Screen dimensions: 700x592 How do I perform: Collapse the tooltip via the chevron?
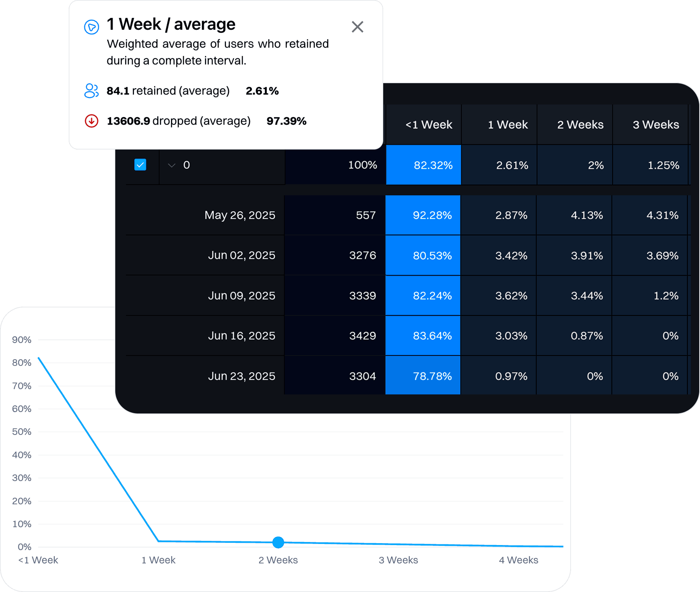click(x=171, y=166)
